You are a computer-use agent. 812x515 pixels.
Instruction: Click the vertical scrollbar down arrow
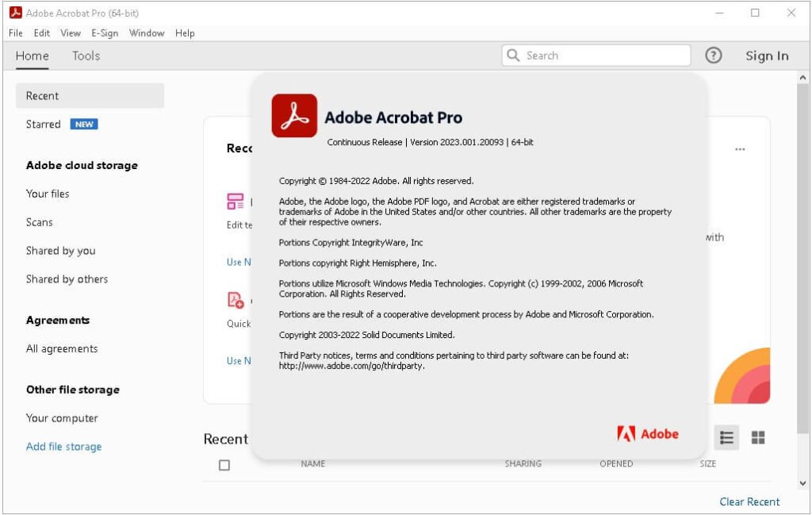[x=802, y=483]
